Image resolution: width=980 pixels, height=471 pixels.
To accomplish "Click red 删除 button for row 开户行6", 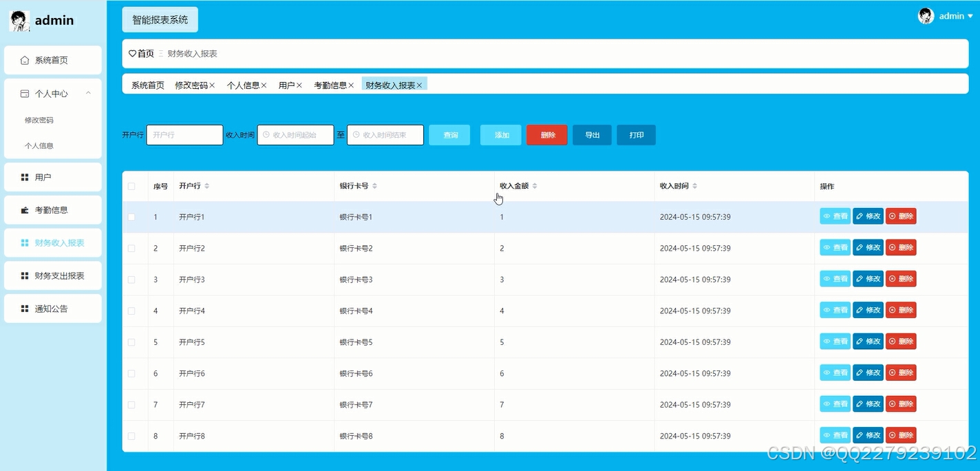I will coord(901,373).
